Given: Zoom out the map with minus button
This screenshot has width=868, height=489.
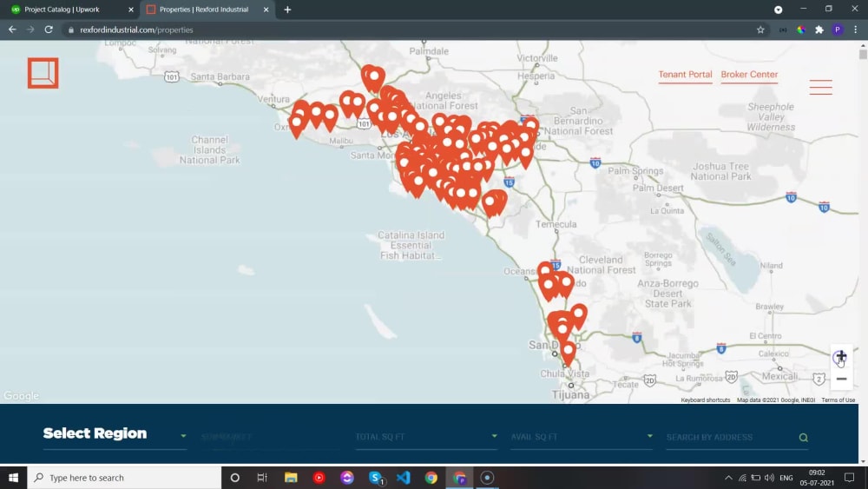Looking at the screenshot, I should [x=841, y=379].
